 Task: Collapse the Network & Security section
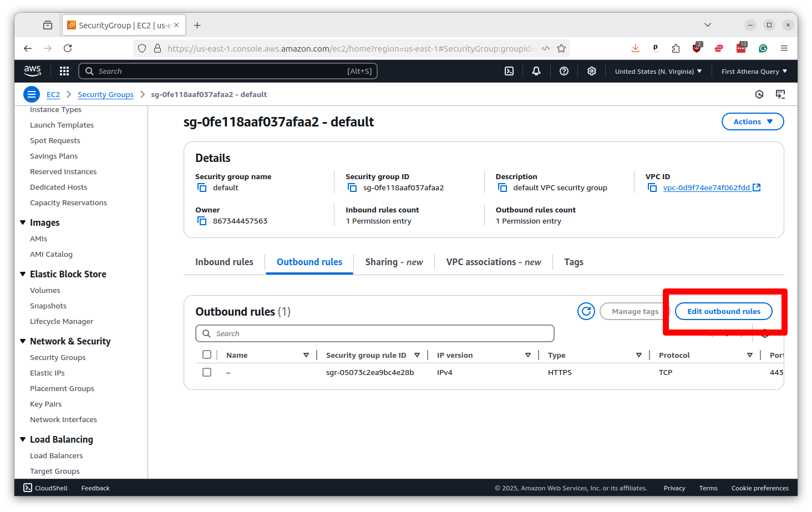[23, 341]
